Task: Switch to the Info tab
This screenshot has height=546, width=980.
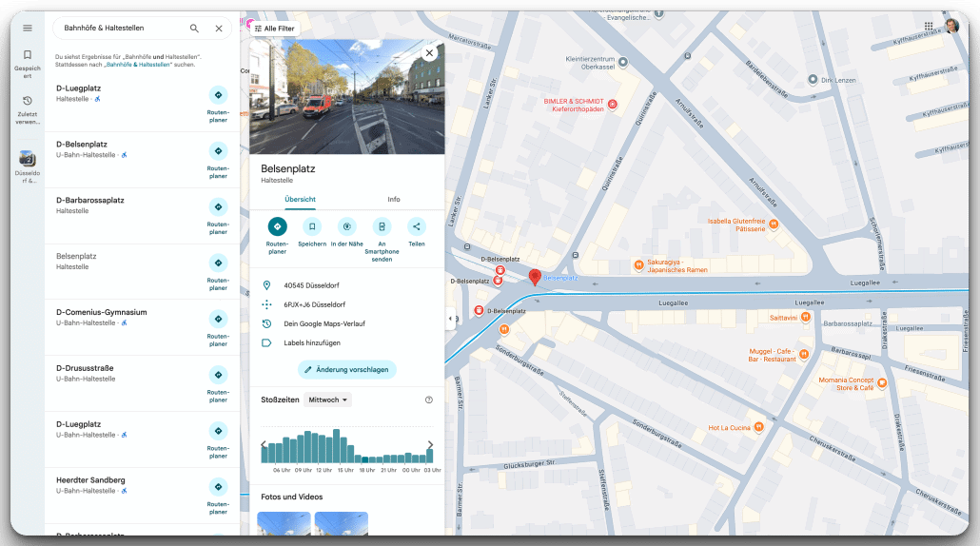Action: click(x=394, y=200)
